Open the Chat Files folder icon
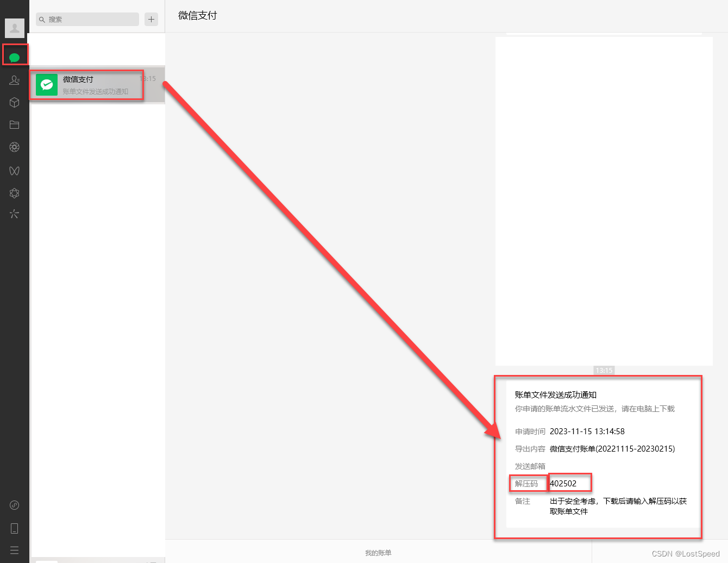728x563 pixels. [15, 124]
